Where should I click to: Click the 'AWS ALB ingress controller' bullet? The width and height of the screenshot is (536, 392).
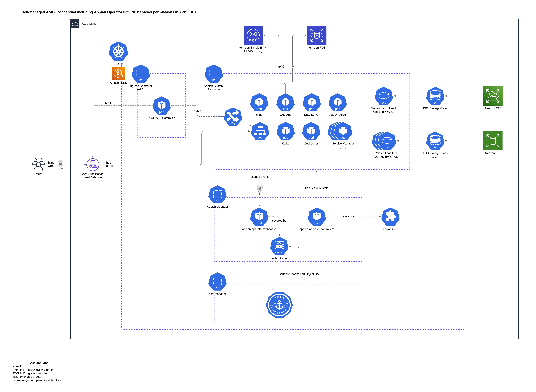(x=29, y=373)
